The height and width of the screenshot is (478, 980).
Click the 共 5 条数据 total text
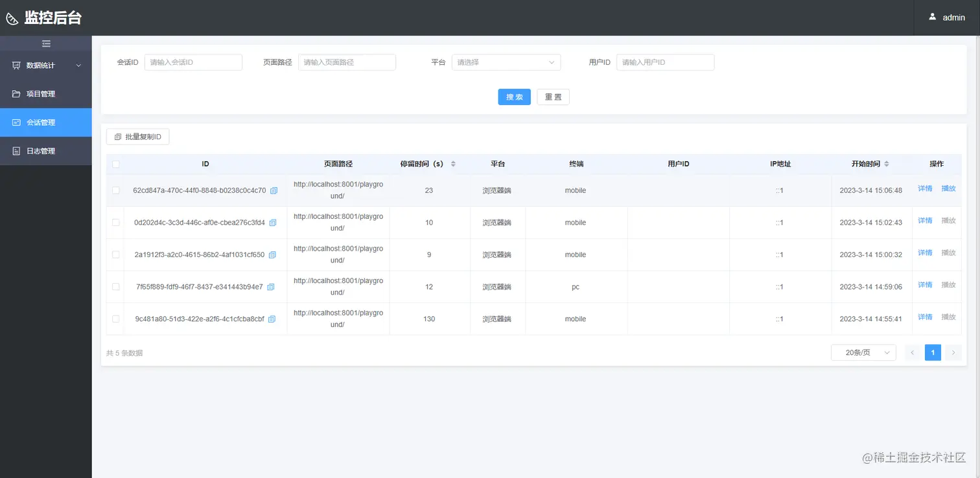coord(124,353)
